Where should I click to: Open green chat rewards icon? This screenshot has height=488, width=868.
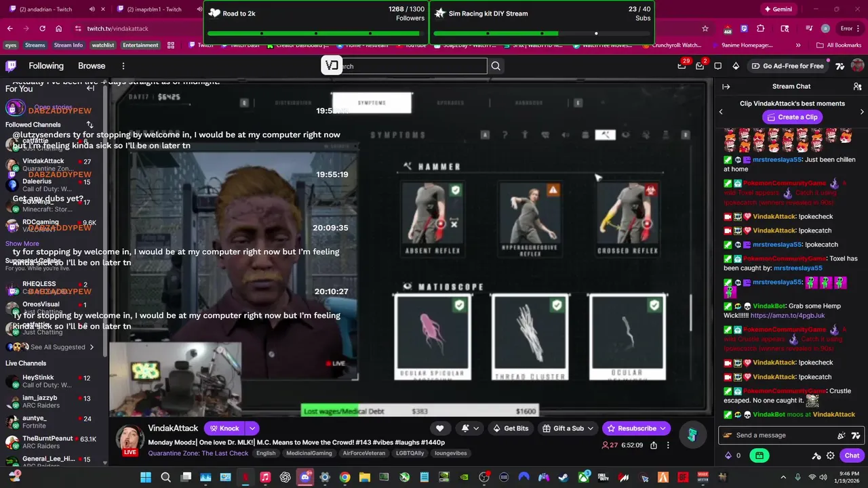(759, 455)
